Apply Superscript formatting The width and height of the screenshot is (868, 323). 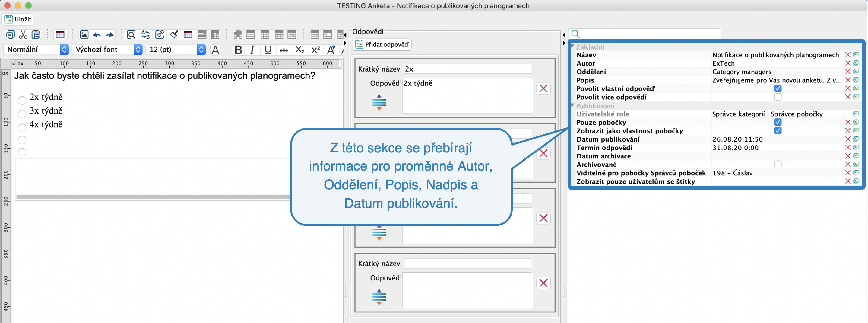(315, 50)
